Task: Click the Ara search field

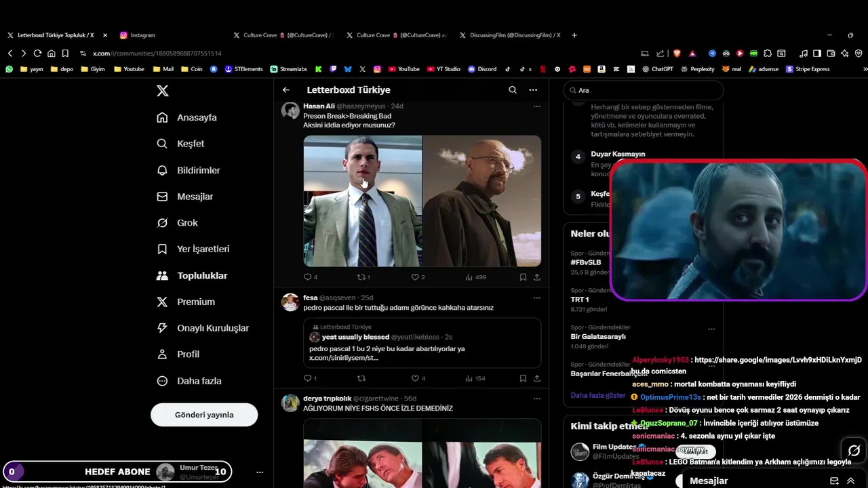Action: (x=644, y=90)
